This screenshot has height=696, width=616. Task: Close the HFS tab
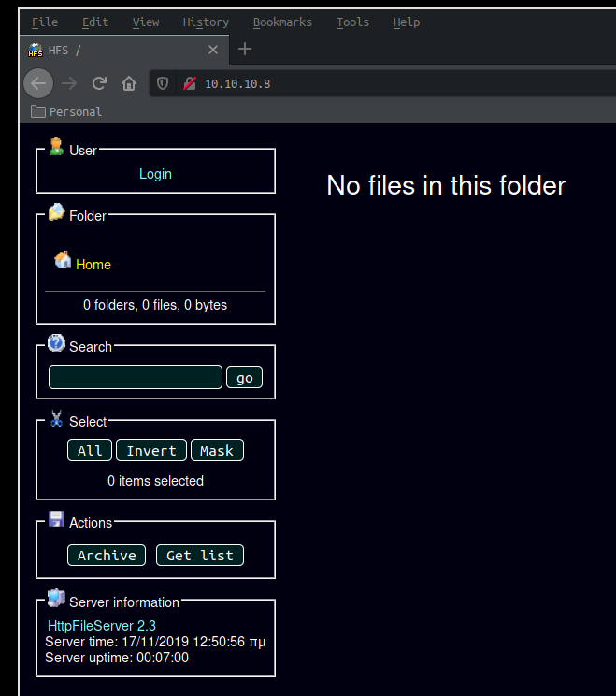213,50
